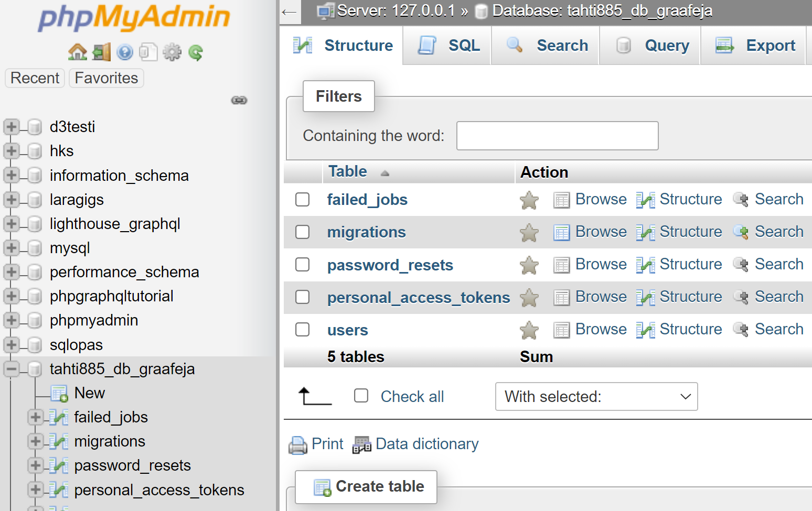Viewport: 812px width, 511px height.
Task: Open the phpMyAdmin home icon
Action: click(x=78, y=52)
